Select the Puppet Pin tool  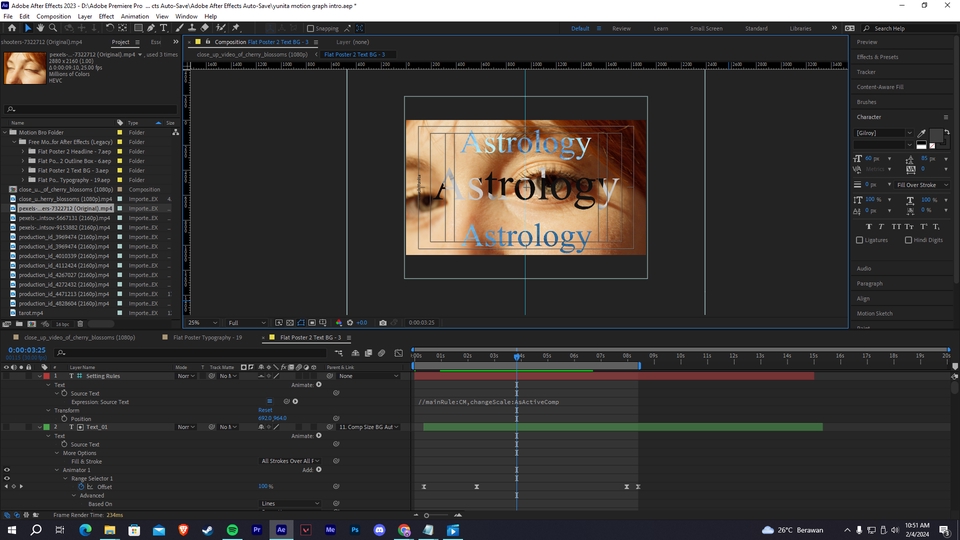tap(236, 28)
